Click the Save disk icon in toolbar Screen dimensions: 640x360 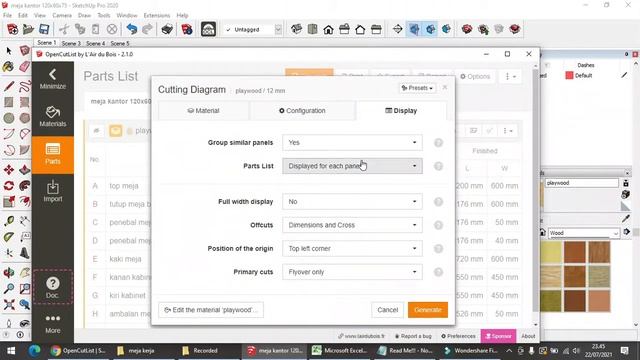click(44, 29)
